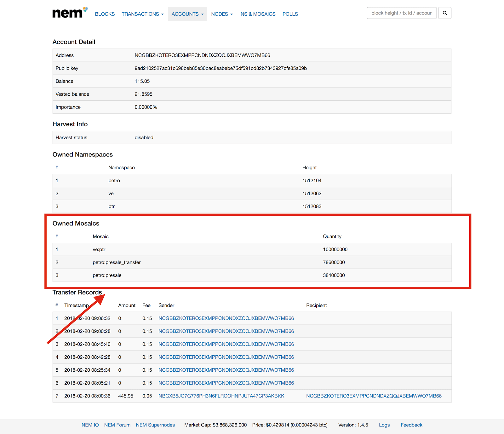Select the ve:ptr mosaic row
504x434 pixels.
click(x=99, y=249)
